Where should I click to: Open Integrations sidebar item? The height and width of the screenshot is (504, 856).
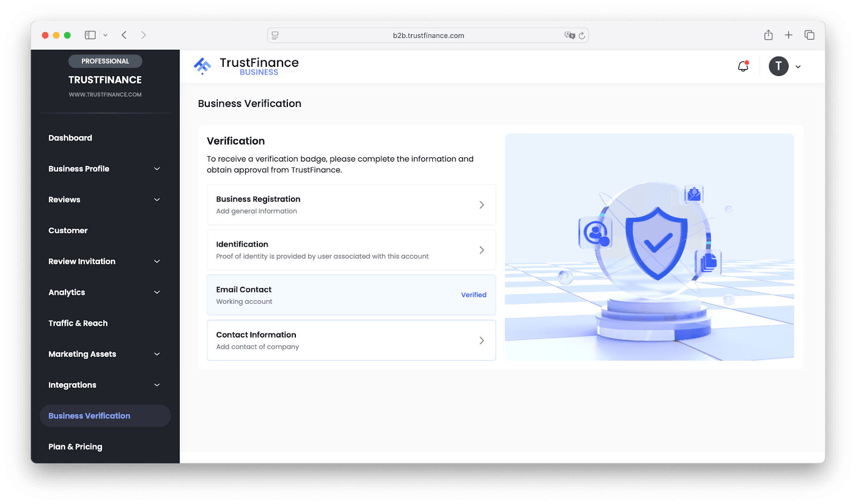point(72,385)
